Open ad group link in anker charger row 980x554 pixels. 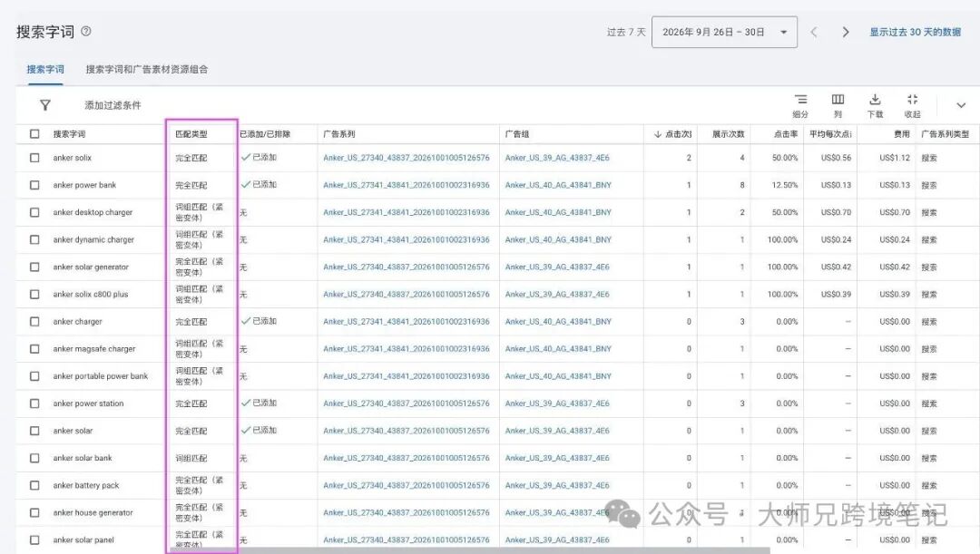click(x=558, y=322)
